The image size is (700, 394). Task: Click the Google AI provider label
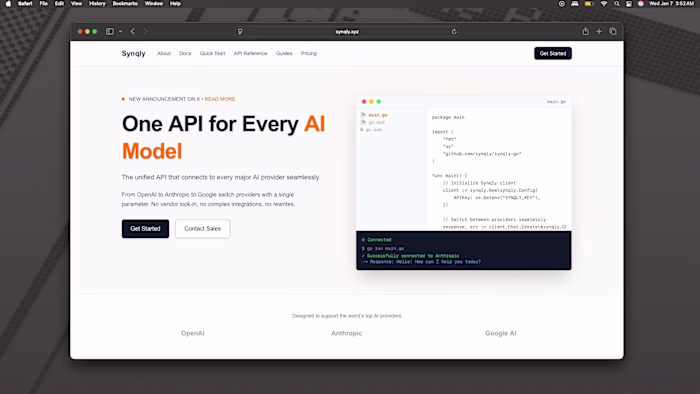point(500,333)
